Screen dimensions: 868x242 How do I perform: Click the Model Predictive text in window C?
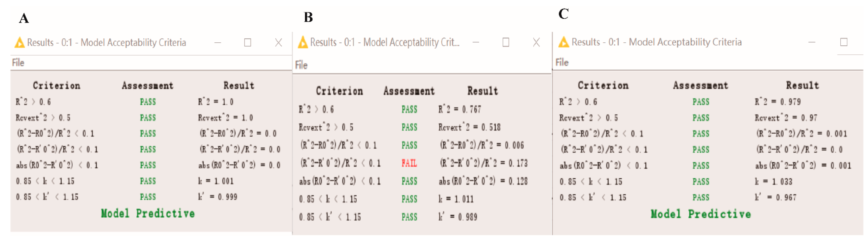point(701,214)
